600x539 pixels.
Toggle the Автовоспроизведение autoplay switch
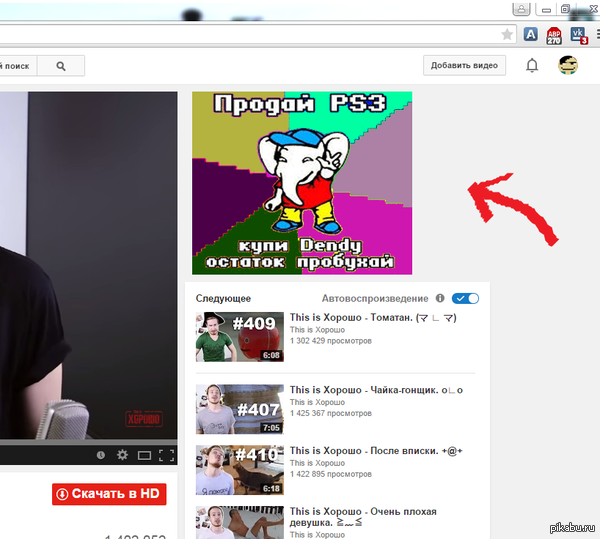(x=465, y=298)
